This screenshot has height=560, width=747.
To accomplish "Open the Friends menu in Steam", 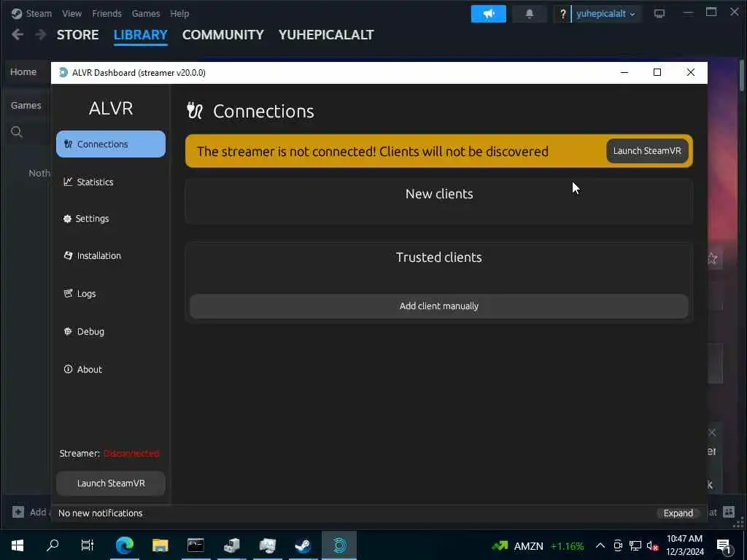I will click(107, 13).
